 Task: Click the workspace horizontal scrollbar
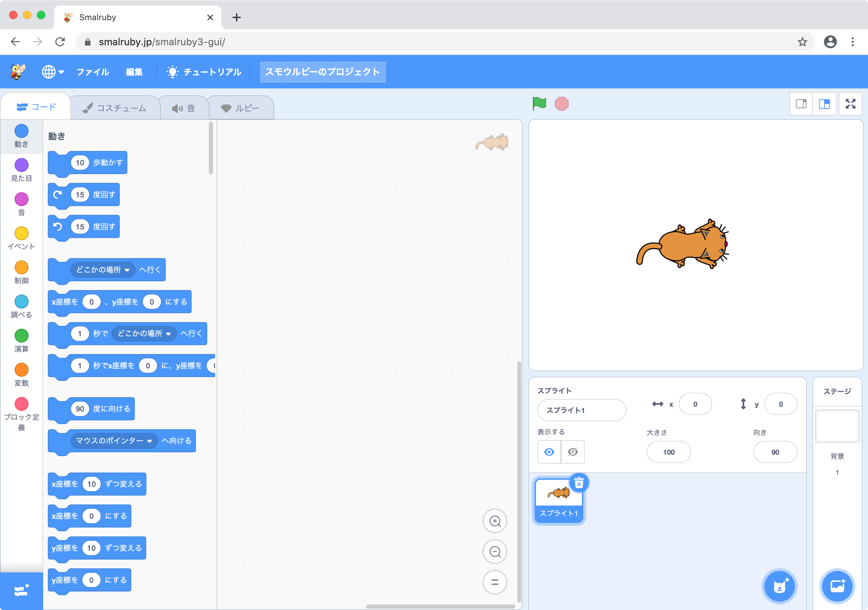(x=441, y=606)
